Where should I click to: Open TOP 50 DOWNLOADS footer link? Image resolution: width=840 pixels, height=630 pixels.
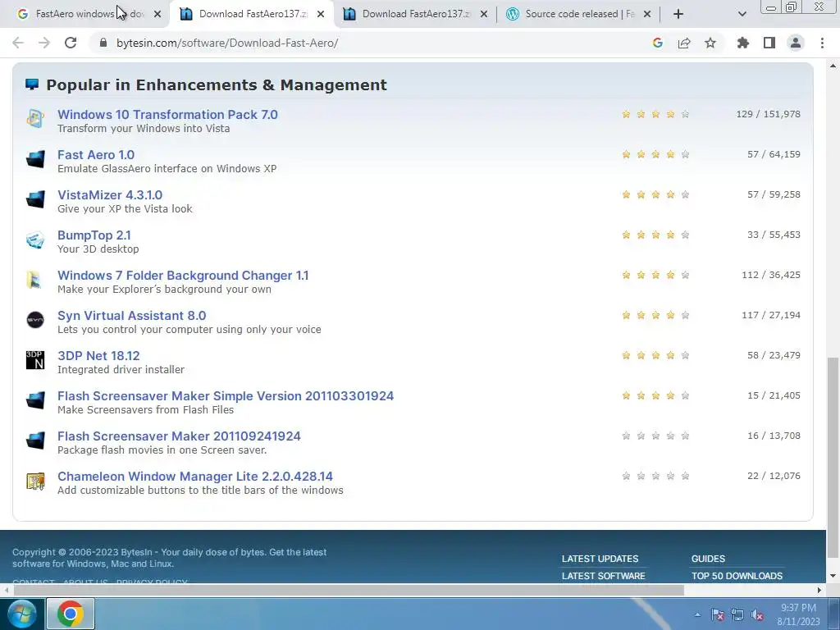737,576
